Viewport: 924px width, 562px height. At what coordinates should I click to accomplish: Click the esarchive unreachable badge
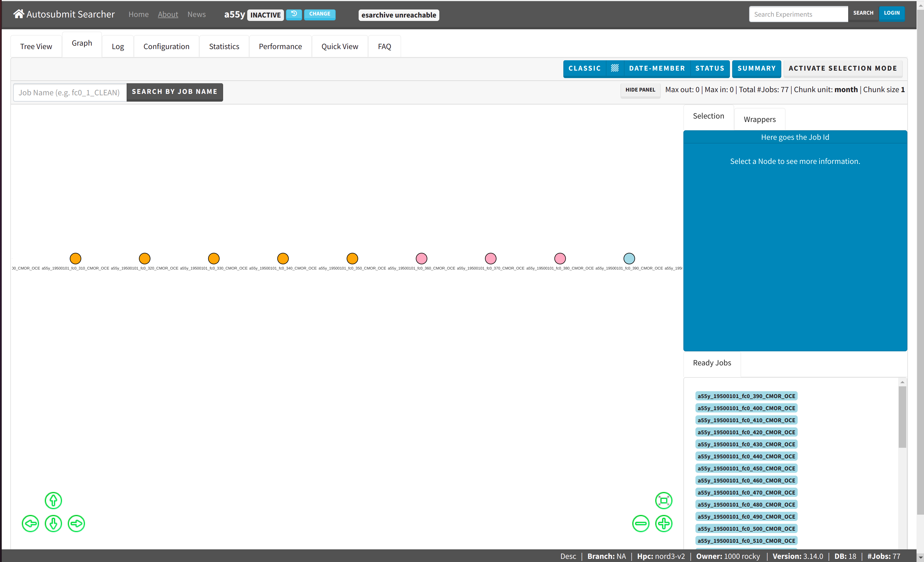pos(399,15)
